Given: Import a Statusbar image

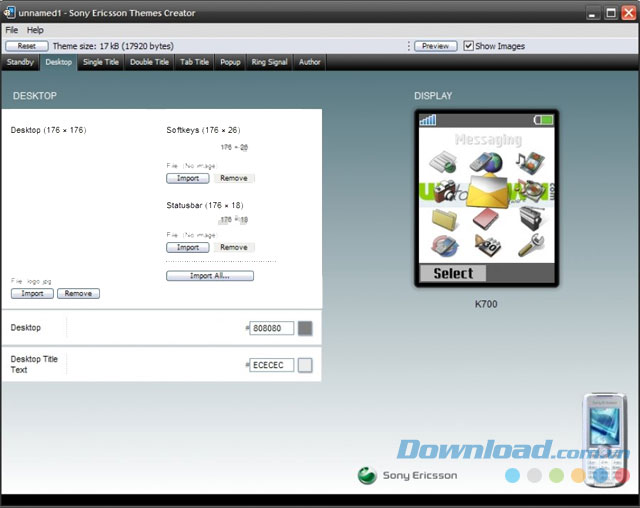Looking at the screenshot, I should coord(188,247).
